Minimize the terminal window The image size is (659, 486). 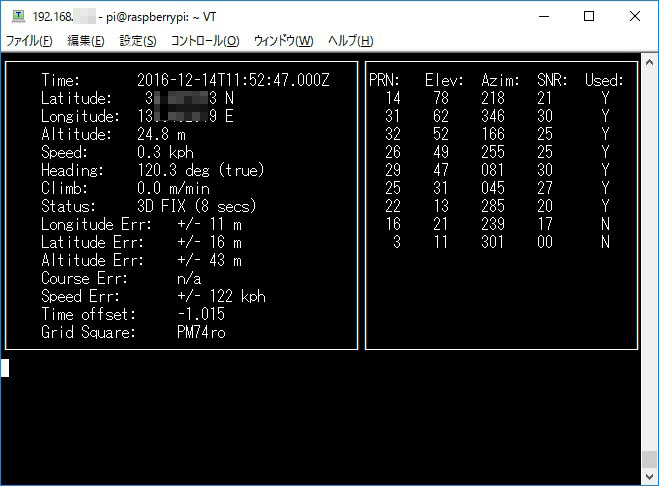544,16
